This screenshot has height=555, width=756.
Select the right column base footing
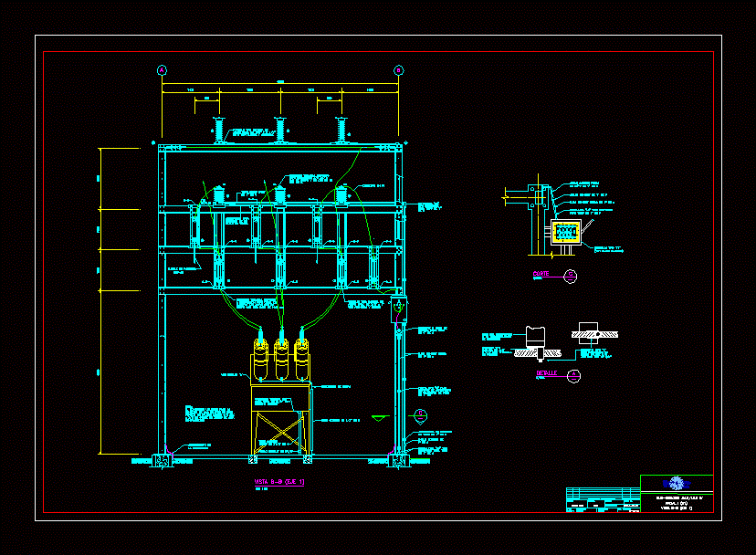pyautogui.click(x=399, y=461)
